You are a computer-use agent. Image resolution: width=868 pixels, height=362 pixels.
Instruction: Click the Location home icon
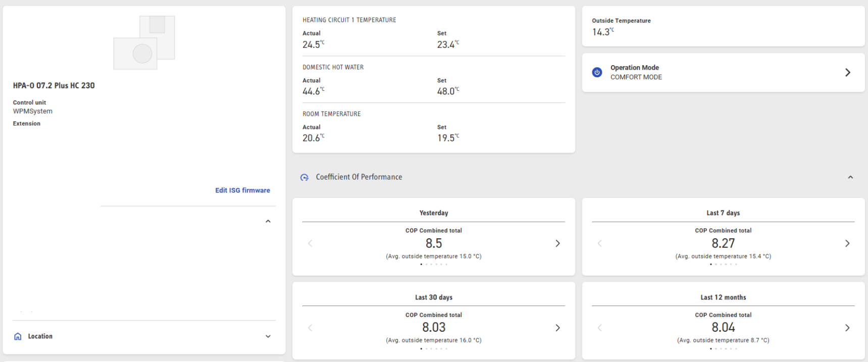18,336
